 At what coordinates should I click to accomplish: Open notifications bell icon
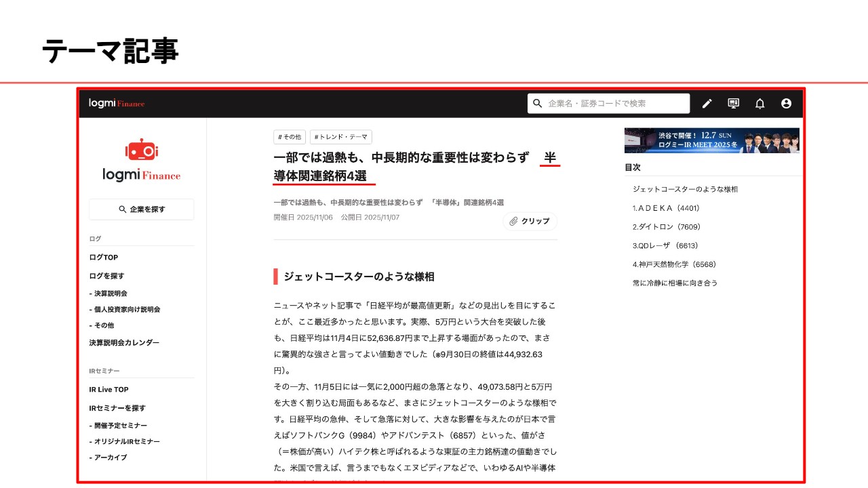[759, 104]
